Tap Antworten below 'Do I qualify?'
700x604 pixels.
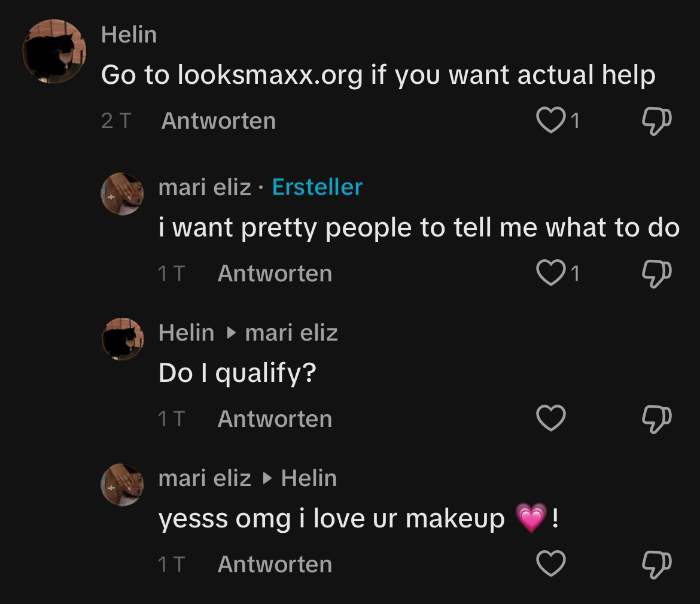coord(275,419)
